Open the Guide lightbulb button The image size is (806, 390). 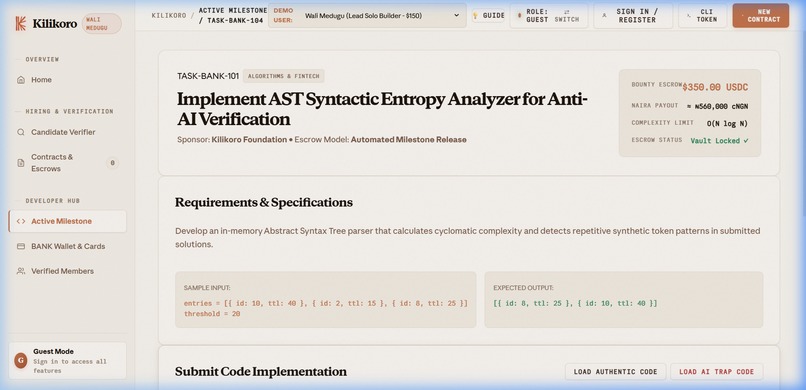coord(488,15)
